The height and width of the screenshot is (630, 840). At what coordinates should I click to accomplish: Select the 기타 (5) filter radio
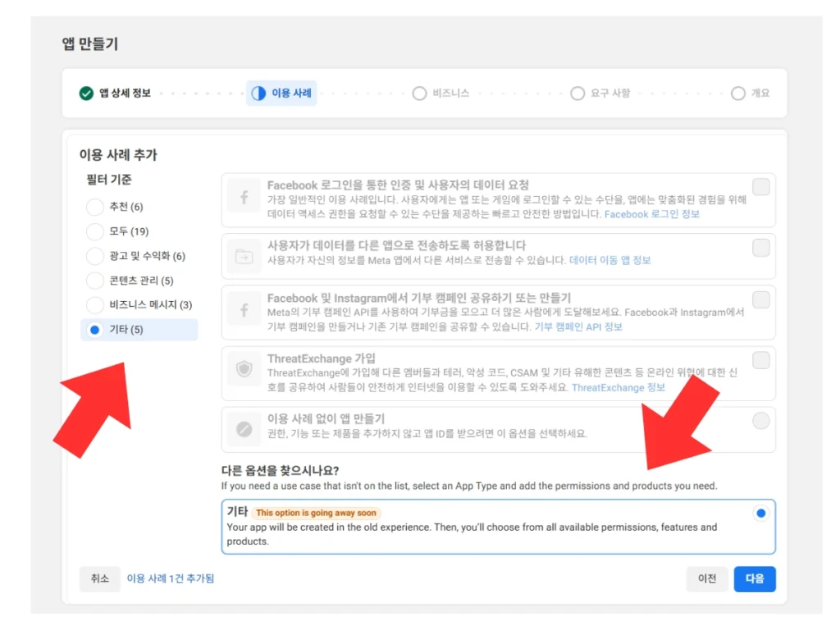(x=95, y=330)
